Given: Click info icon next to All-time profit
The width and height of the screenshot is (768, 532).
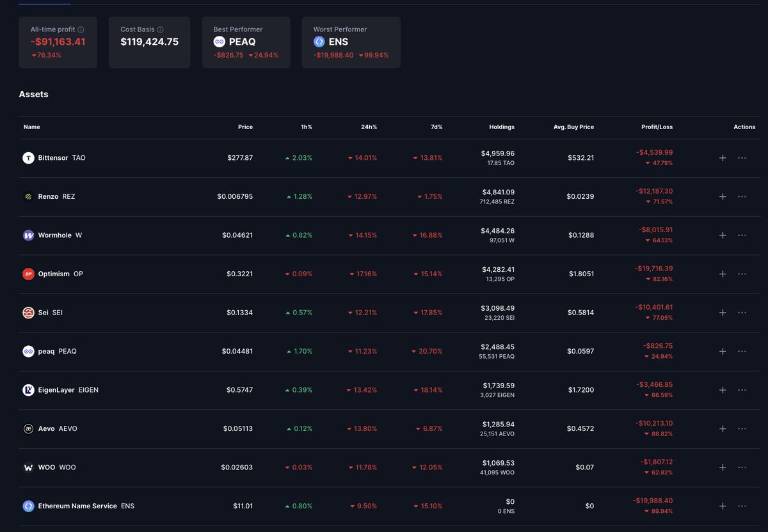Looking at the screenshot, I should point(81,29).
